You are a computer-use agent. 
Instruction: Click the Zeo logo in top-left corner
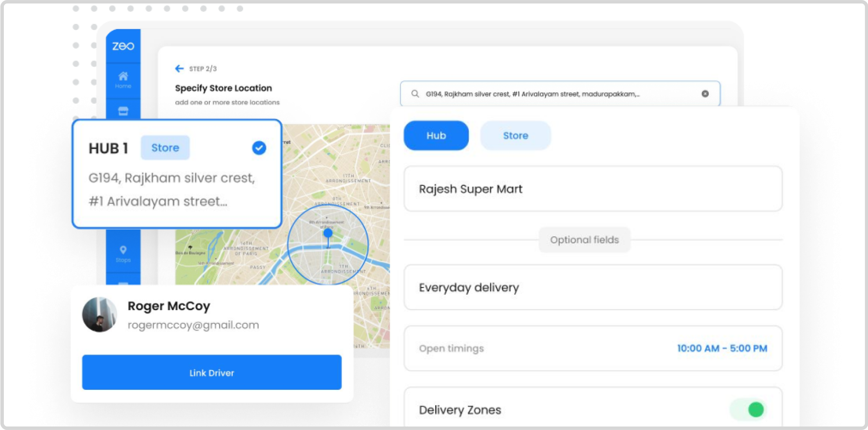tap(124, 46)
